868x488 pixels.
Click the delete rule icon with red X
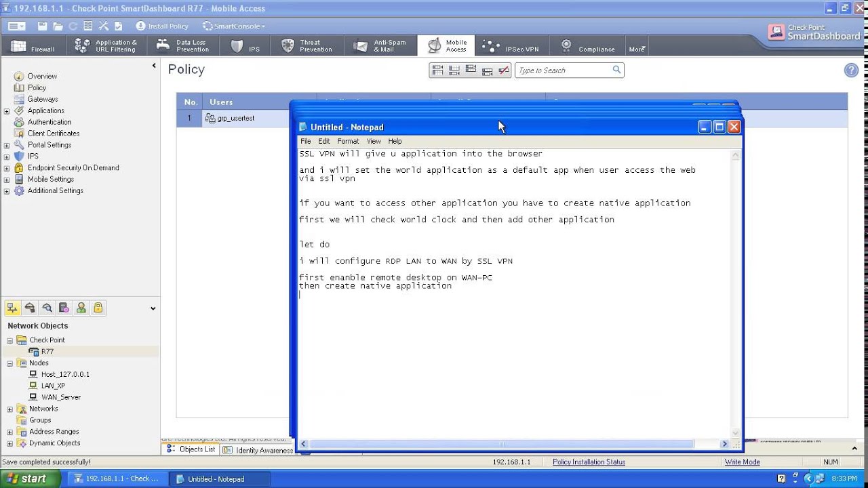503,70
